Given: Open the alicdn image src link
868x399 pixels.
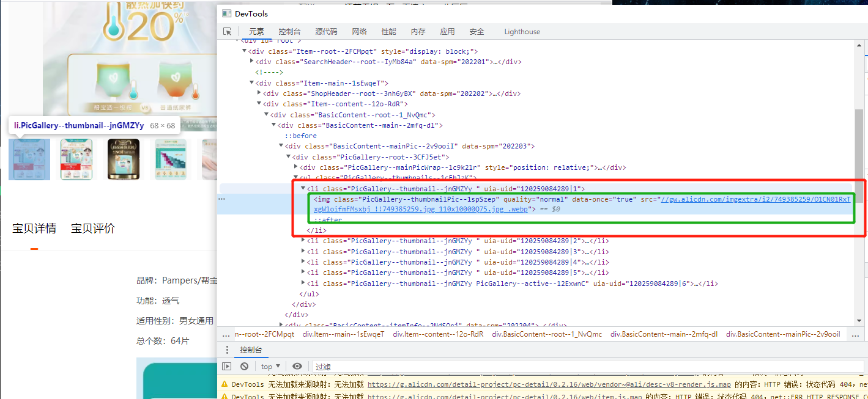Looking at the screenshot, I should [x=755, y=199].
